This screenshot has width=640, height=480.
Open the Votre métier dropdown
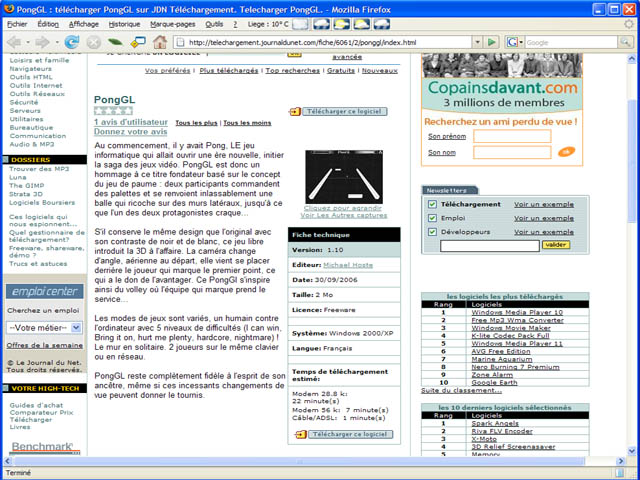pos(44,327)
